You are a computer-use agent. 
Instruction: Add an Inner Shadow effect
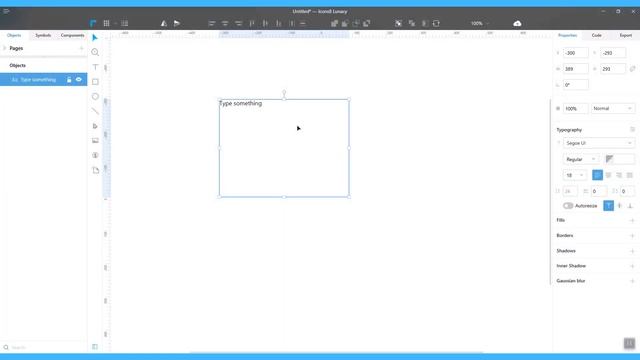click(632, 266)
